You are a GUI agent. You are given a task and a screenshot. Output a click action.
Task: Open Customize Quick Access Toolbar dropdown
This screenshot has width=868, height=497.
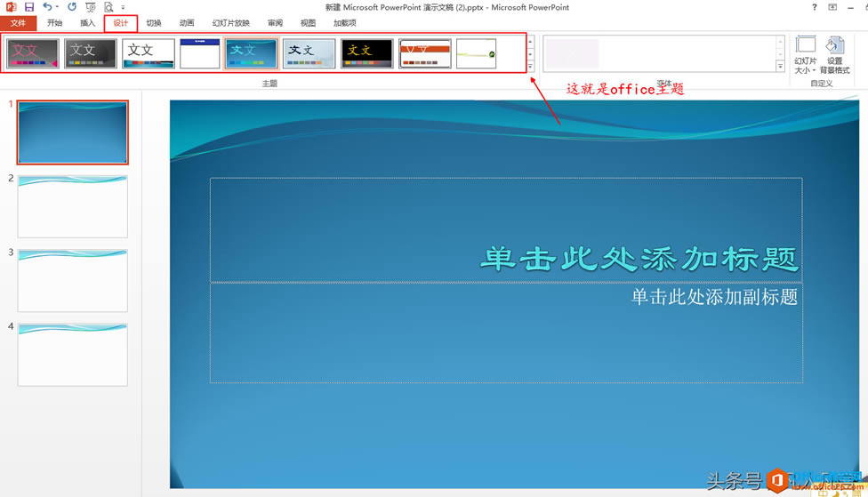[123, 7]
